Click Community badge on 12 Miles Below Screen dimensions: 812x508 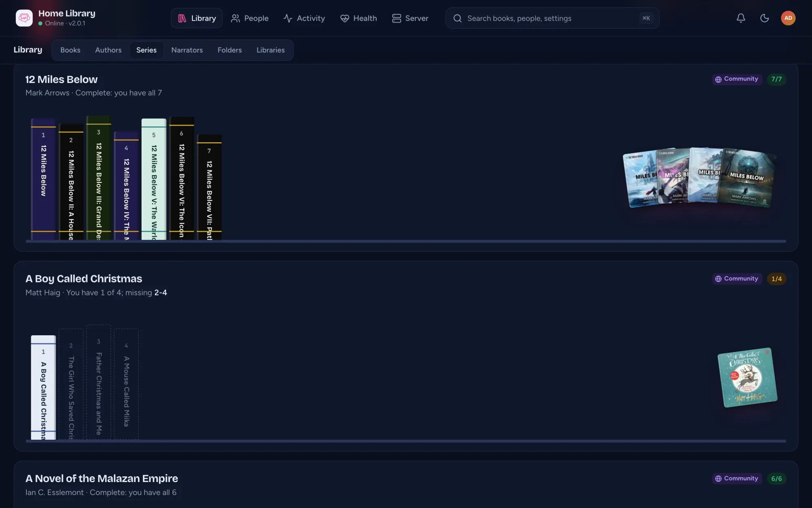coord(736,79)
